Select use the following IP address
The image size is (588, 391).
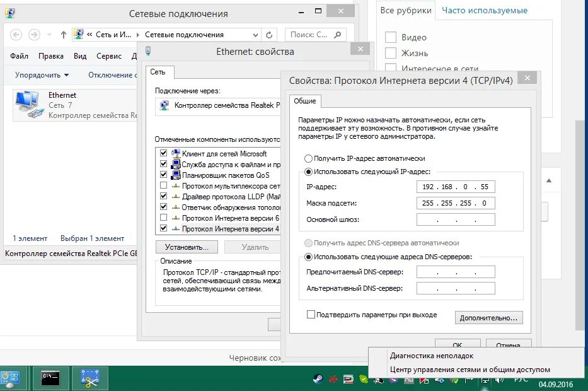pos(308,172)
